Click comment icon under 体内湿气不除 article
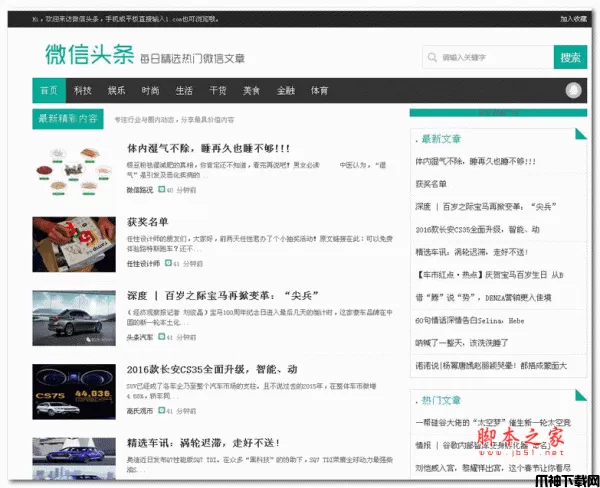 [162, 189]
